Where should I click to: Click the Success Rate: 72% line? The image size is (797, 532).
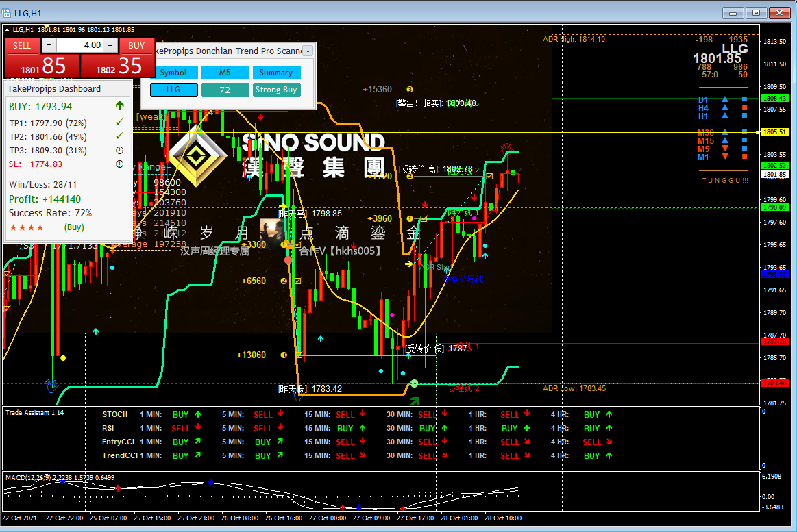[x=50, y=213]
